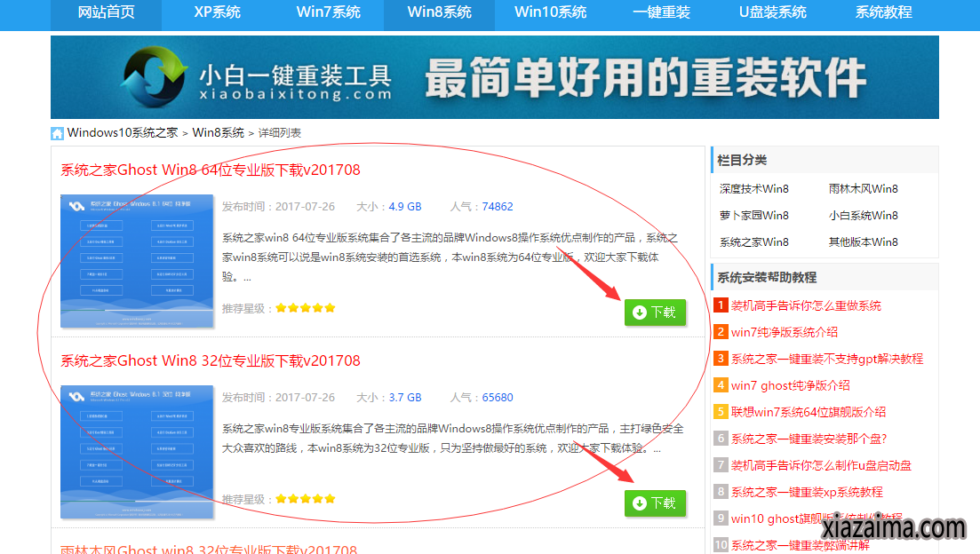Open 其他版本Win8 category

click(x=863, y=242)
